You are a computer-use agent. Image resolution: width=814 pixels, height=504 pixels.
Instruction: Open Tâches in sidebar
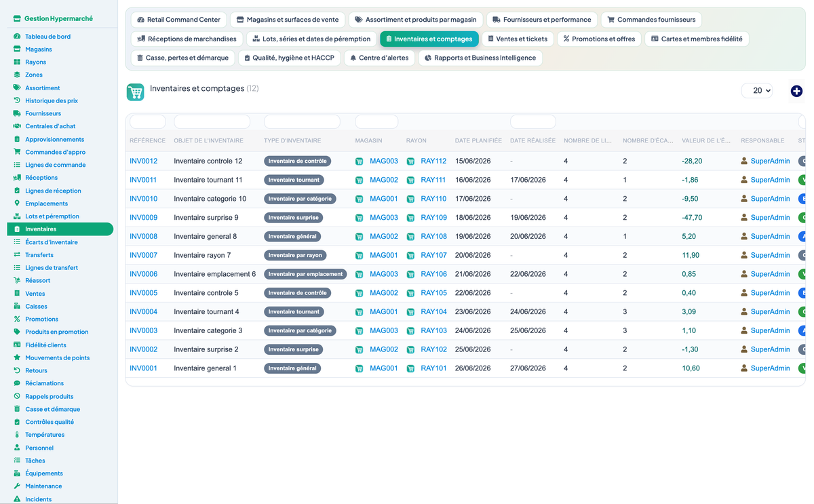click(x=35, y=461)
